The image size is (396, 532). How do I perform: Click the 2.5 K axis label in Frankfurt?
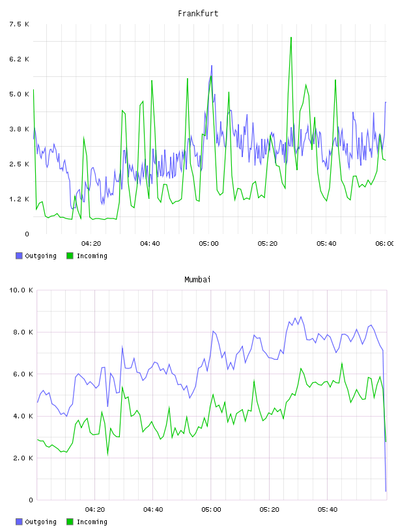20,164
